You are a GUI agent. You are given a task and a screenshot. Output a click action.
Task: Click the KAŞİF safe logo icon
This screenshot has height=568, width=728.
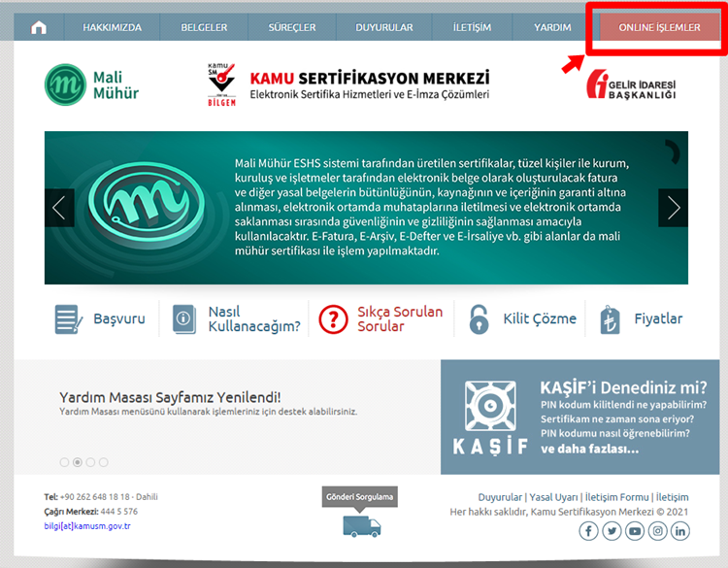(x=490, y=406)
